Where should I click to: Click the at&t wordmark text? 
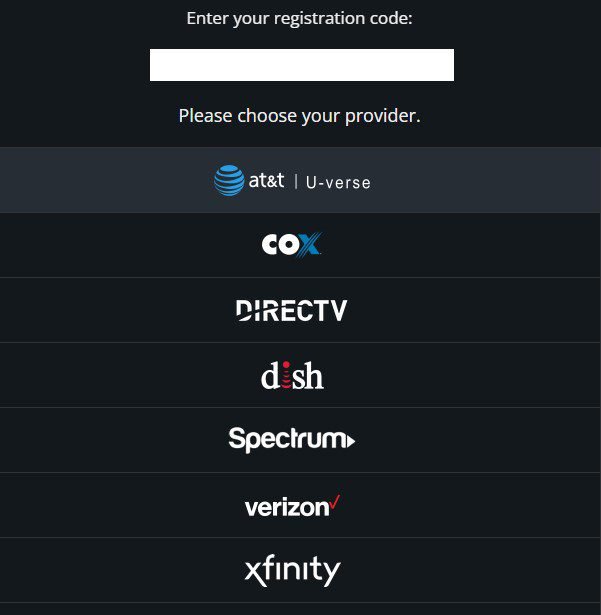pyautogui.click(x=266, y=181)
